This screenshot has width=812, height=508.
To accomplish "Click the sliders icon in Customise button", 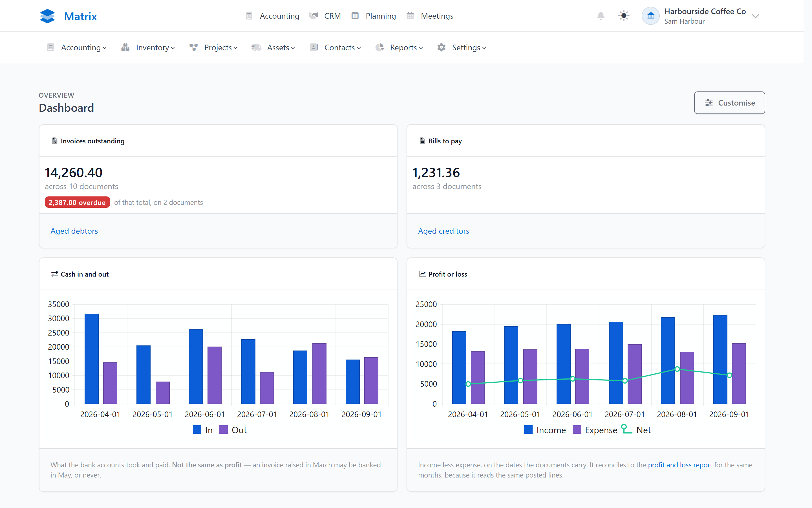I will click(x=709, y=103).
